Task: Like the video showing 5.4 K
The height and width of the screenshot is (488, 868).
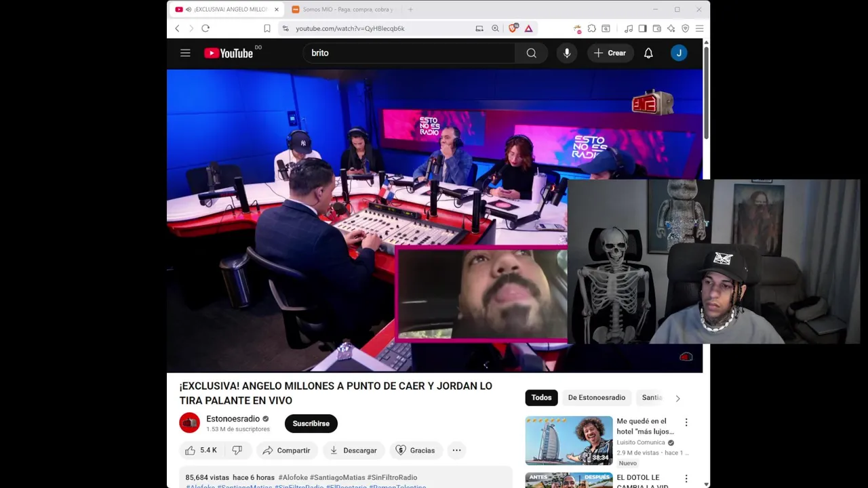Action: [x=201, y=450]
